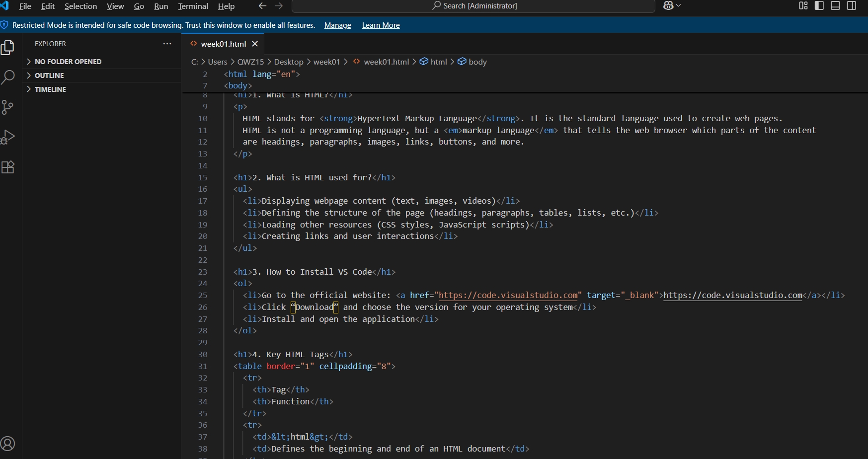This screenshot has width=868, height=459.
Task: Click the Manage link in banner
Action: coord(338,25)
